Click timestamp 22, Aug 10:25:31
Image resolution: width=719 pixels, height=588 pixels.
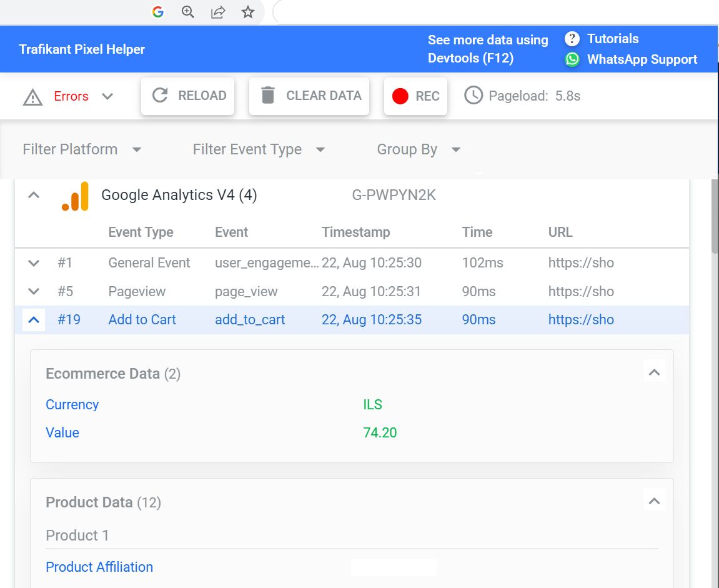tap(371, 292)
